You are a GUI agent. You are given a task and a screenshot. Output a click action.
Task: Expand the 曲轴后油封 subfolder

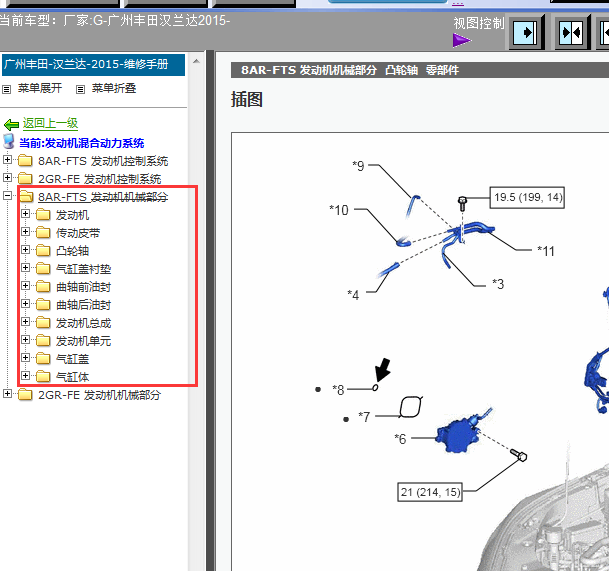pos(26,303)
